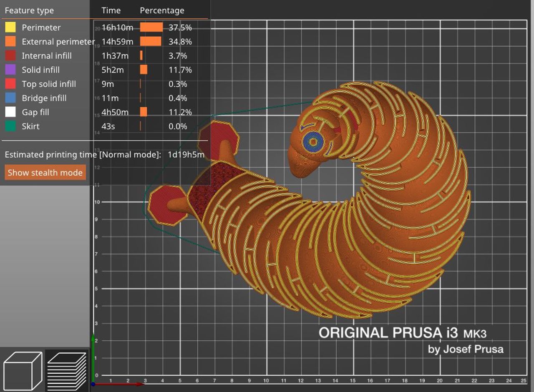Image resolution: width=534 pixels, height=392 pixels.
Task: Toggle Solid infill purple swatch
Action: [x=10, y=70]
